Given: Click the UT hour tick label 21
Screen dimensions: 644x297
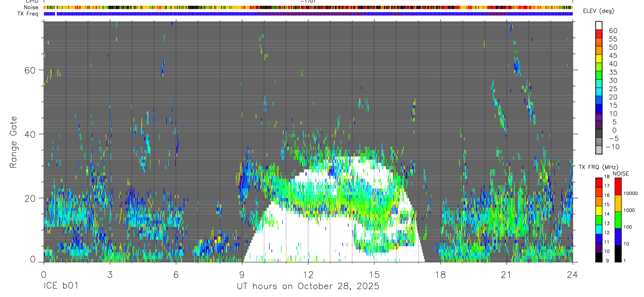Looking at the screenshot, I should [x=506, y=274].
